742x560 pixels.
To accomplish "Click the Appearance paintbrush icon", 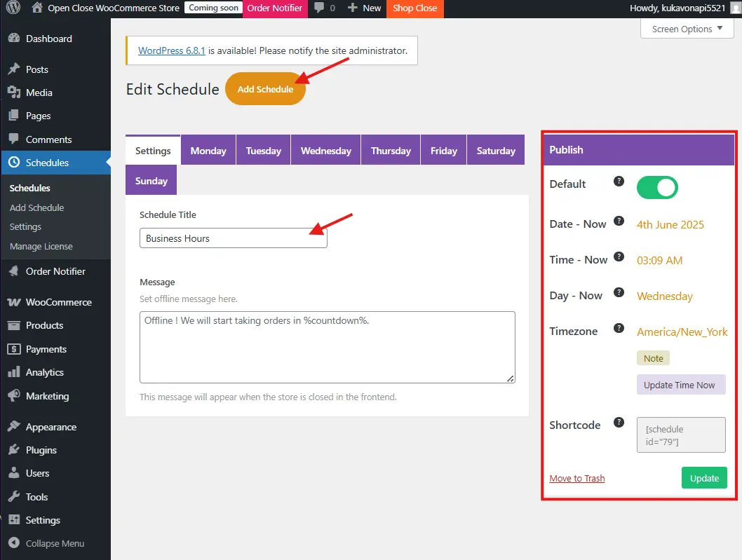I will (14, 427).
